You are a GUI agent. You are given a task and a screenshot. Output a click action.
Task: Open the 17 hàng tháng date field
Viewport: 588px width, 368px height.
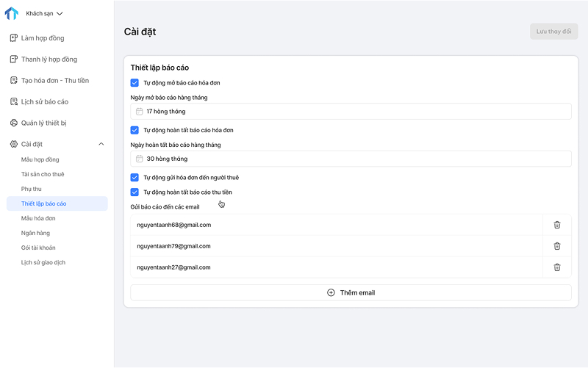click(351, 112)
